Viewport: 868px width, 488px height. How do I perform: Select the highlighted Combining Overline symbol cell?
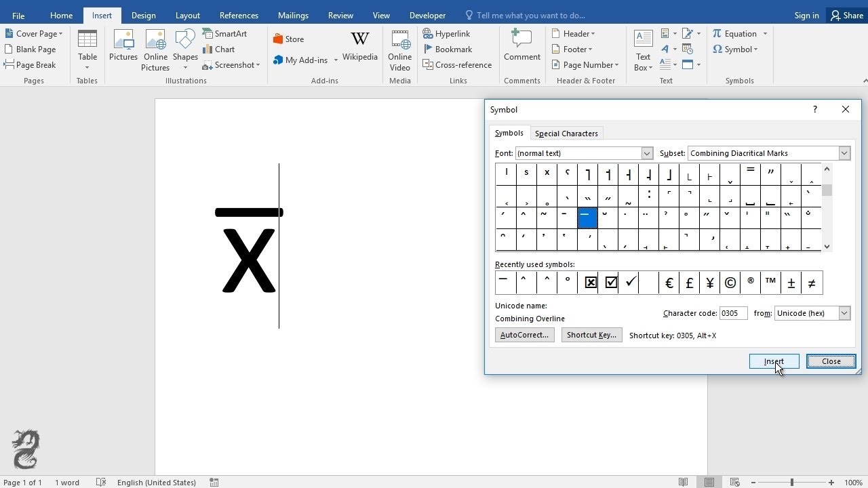[587, 218]
